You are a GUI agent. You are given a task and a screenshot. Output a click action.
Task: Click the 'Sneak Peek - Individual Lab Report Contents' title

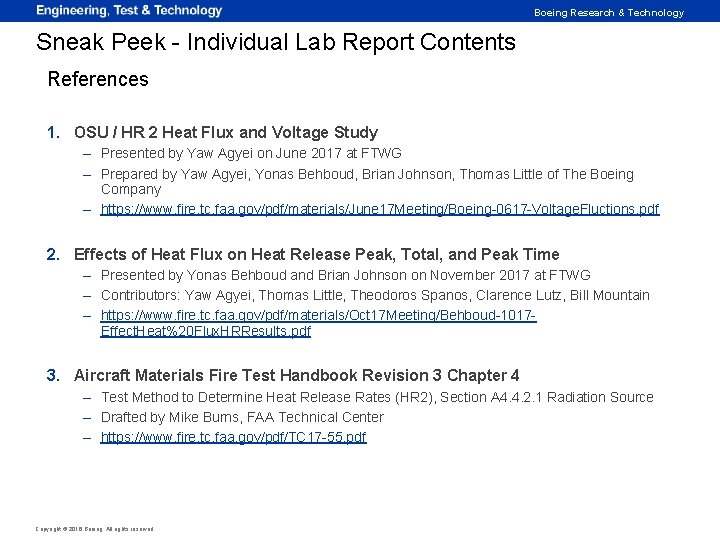click(x=276, y=42)
